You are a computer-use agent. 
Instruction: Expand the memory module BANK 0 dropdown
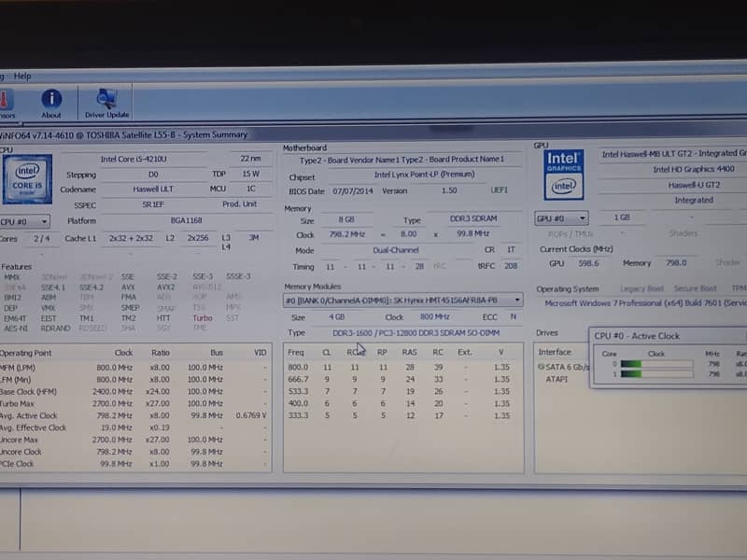click(402, 301)
